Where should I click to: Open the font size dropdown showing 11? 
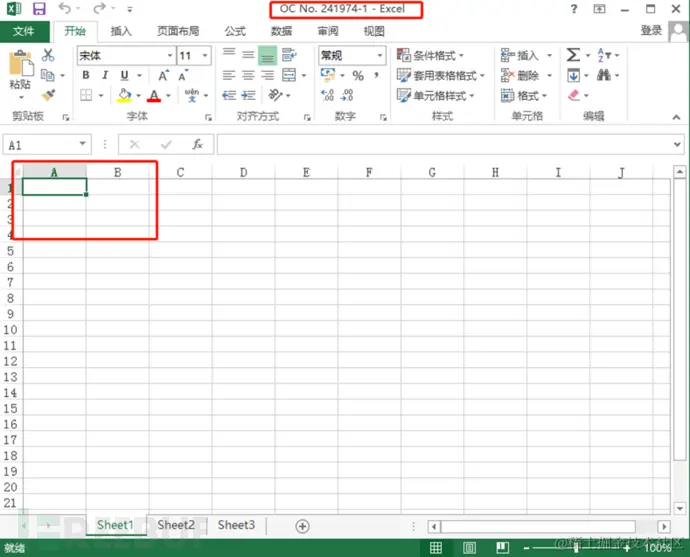coord(205,55)
